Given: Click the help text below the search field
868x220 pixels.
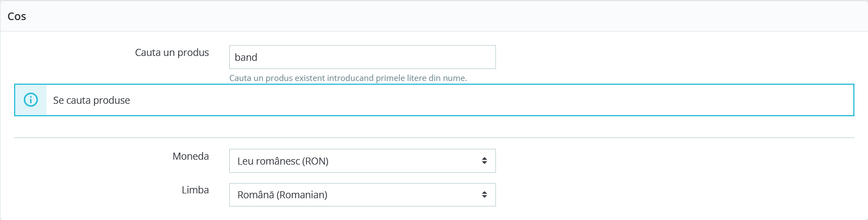Looking at the screenshot, I should pos(348,78).
